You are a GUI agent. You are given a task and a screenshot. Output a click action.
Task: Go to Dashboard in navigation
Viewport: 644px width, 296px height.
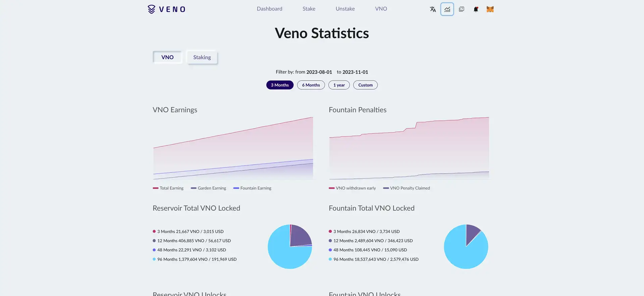click(269, 9)
